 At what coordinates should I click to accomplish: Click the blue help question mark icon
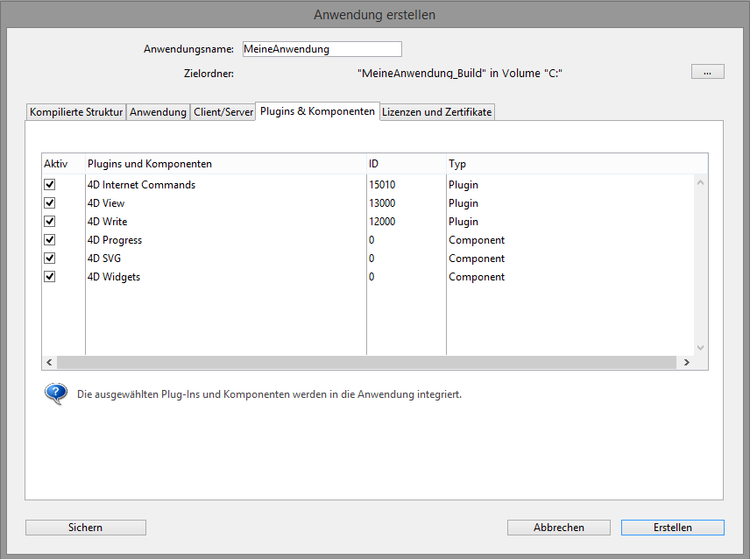(56, 393)
